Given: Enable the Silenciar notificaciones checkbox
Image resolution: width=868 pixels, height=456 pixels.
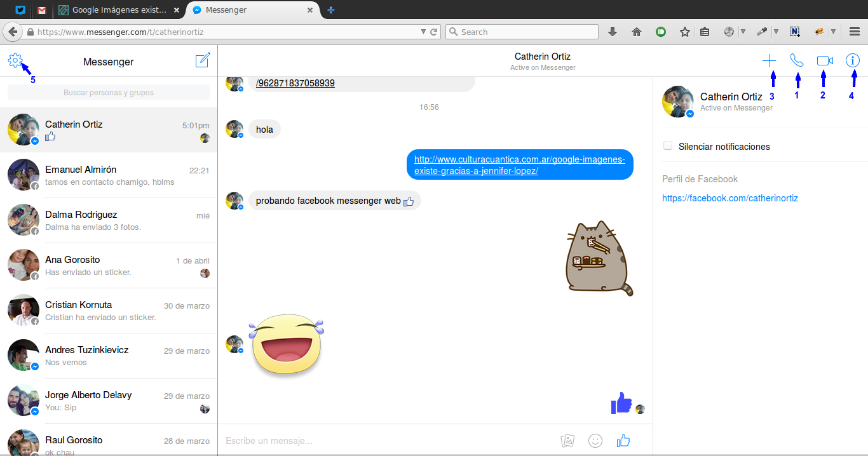Looking at the screenshot, I should coord(668,145).
